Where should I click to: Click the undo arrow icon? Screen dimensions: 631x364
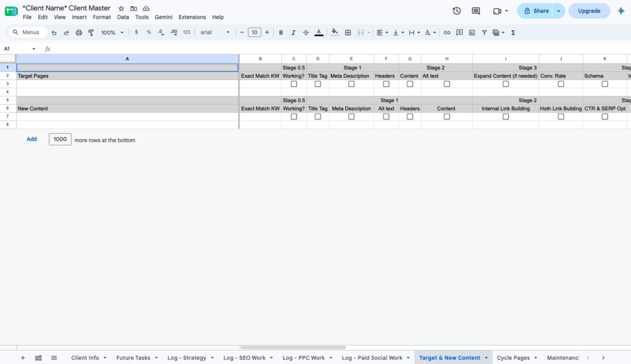coord(54,33)
